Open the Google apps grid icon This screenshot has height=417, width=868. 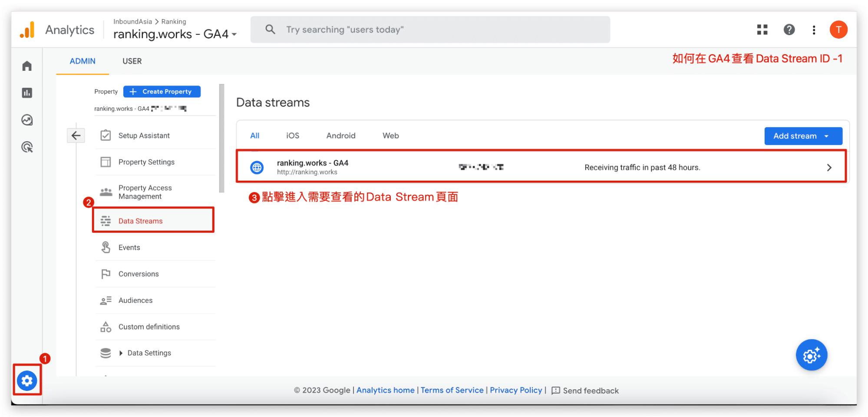tap(762, 30)
